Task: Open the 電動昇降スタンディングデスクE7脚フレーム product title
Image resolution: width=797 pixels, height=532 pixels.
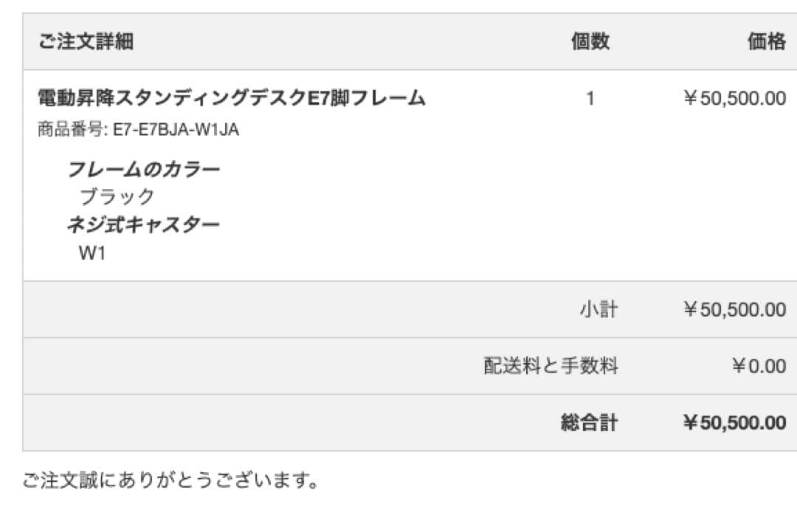Action: click(x=232, y=98)
